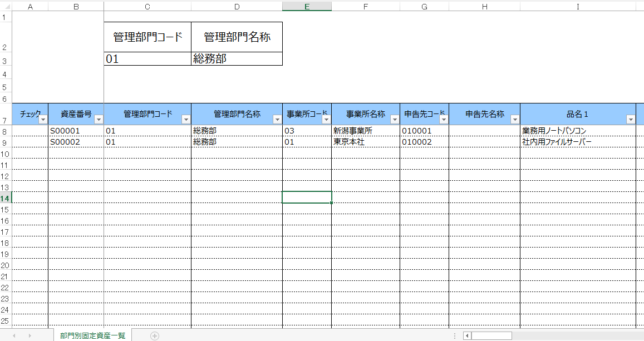
Task: Select the 新潟事業所 cell
Action: click(365, 131)
